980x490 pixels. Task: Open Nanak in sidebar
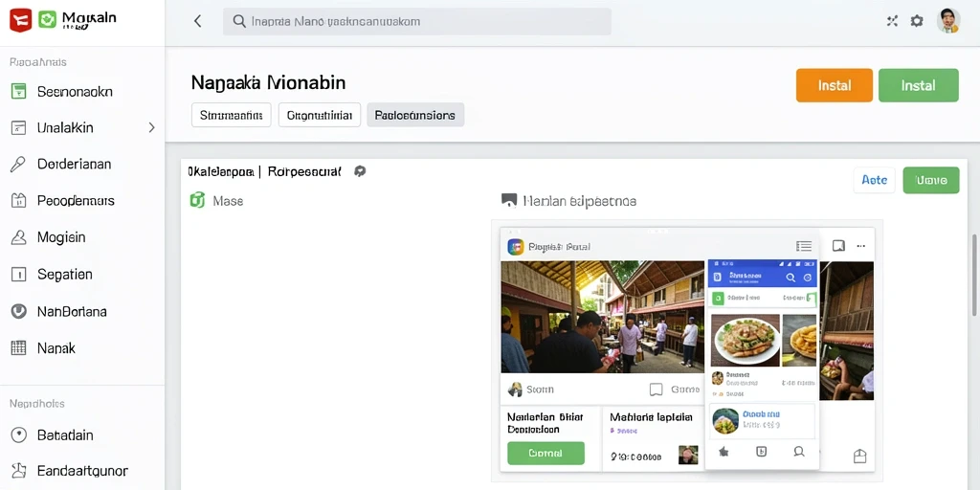tap(56, 348)
